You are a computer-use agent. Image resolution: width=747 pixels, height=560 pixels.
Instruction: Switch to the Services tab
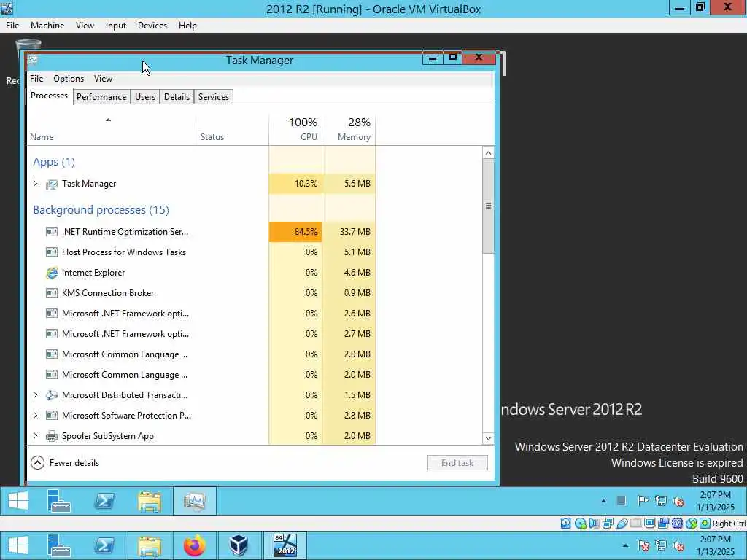point(214,97)
